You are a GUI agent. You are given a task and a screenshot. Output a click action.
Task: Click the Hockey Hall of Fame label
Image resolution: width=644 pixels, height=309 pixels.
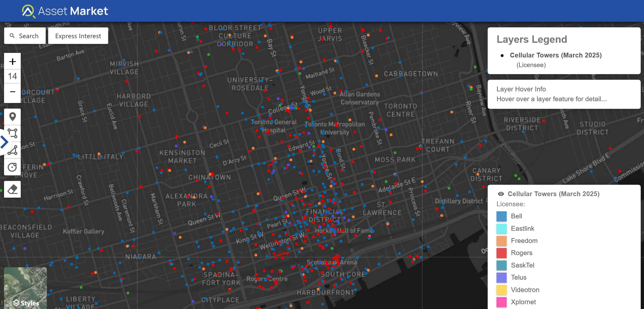pyautogui.click(x=344, y=231)
